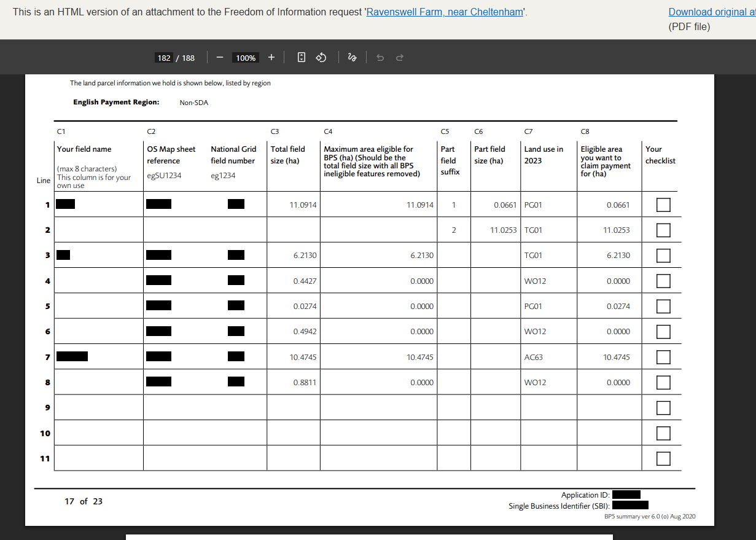Click total field size 0.8811 in line 8

coord(305,383)
